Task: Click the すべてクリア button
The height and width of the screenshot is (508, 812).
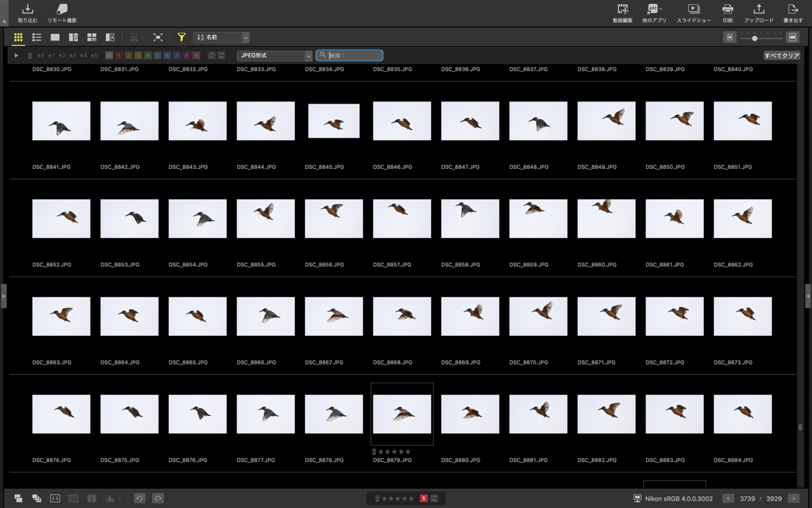Action: [782, 55]
